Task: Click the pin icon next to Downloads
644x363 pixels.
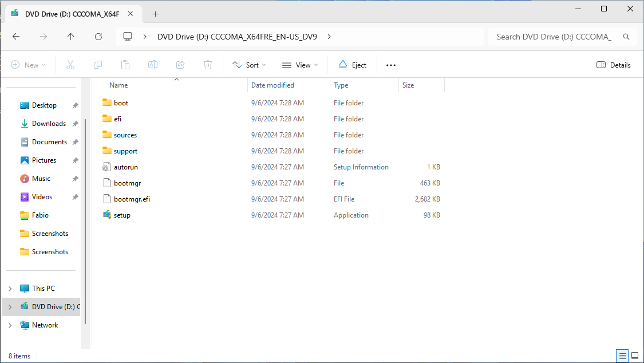Action: point(75,124)
